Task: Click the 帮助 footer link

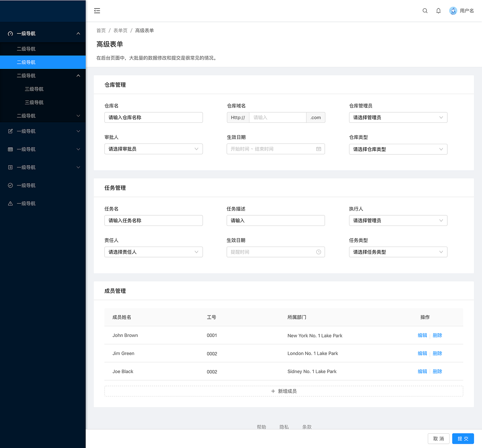Action: pos(261,427)
